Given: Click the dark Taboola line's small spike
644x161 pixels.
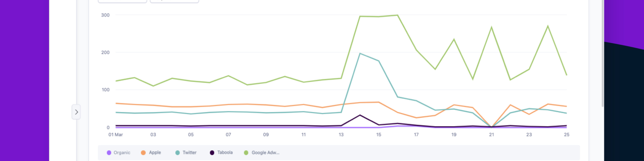Looking at the screenshot, I should [360, 115].
